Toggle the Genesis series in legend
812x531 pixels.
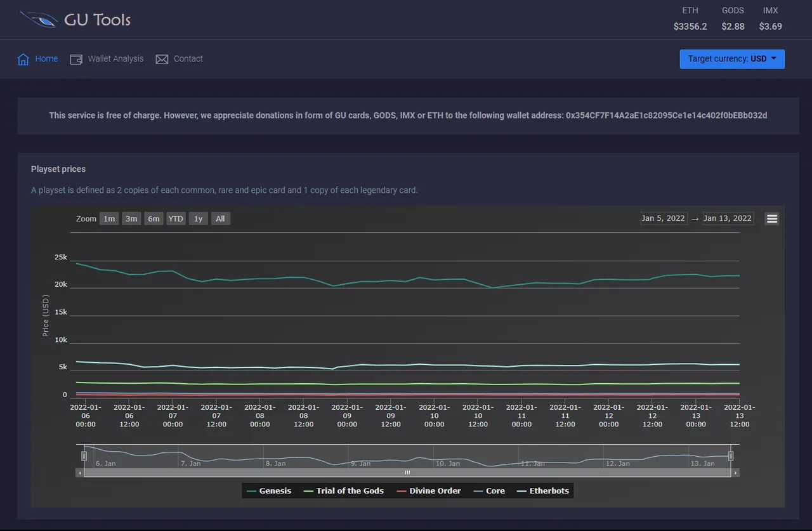[268, 491]
